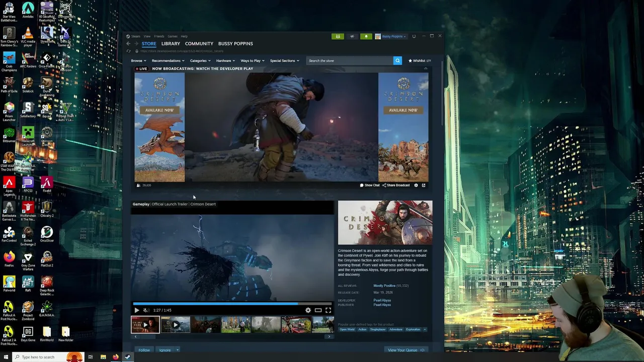Expand the Browse store menu

click(x=138, y=61)
